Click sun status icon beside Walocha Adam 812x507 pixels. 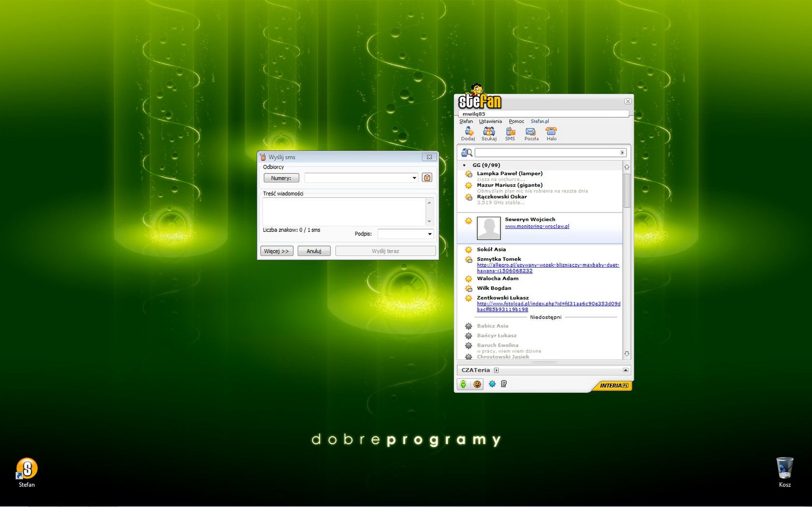(x=468, y=279)
